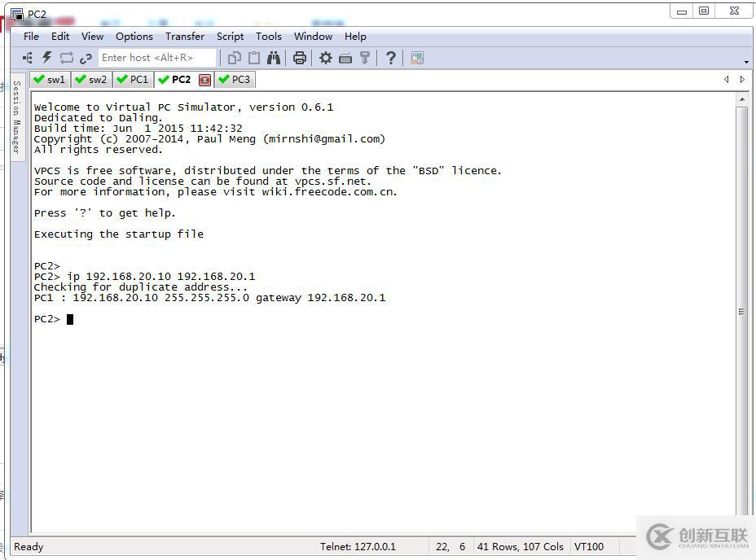The height and width of the screenshot is (560, 756).
Task: Maximize the PC2 window
Action: coord(704,11)
